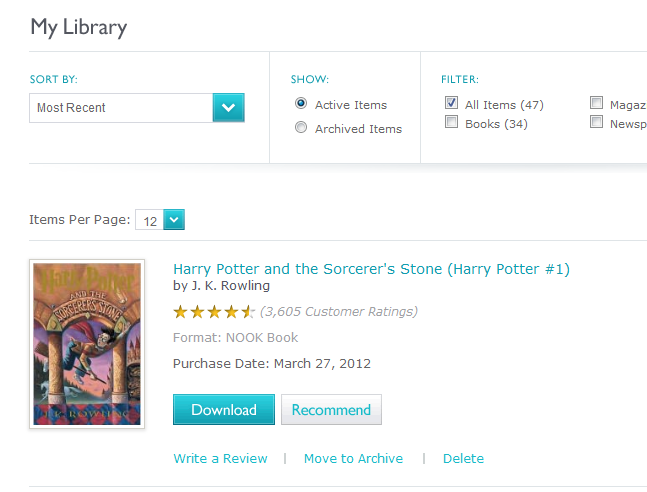Open the Write a Review link
This screenshot has height=492, width=647.
[220, 458]
